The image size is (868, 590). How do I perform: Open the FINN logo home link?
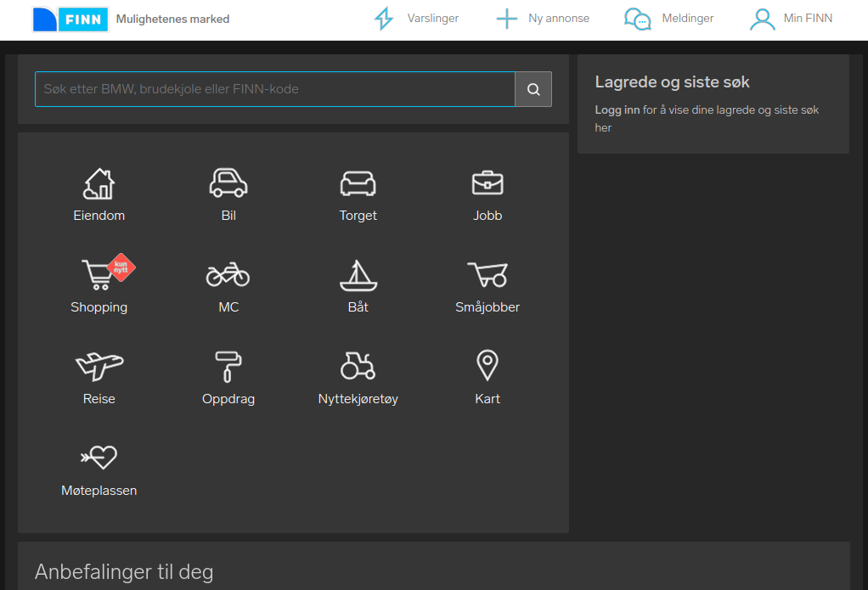pos(70,20)
